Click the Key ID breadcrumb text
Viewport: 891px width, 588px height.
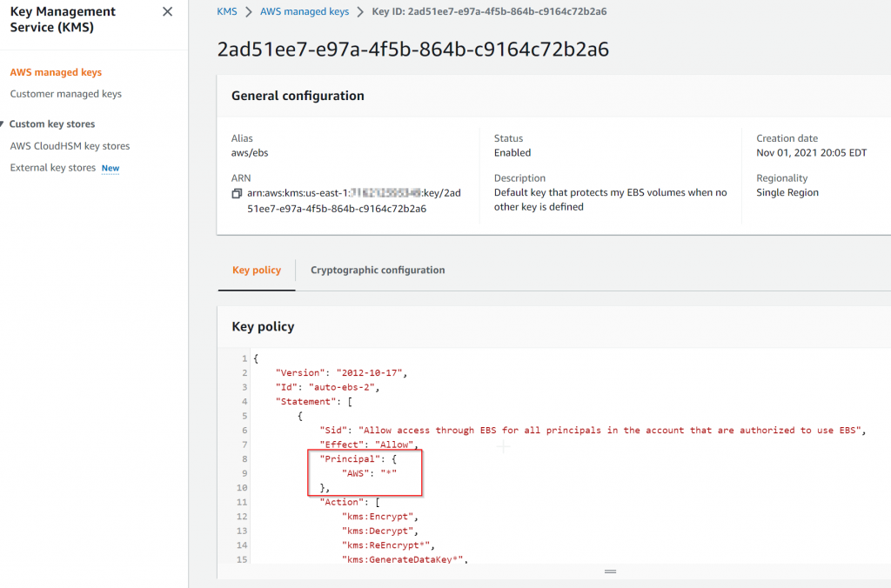pos(489,11)
